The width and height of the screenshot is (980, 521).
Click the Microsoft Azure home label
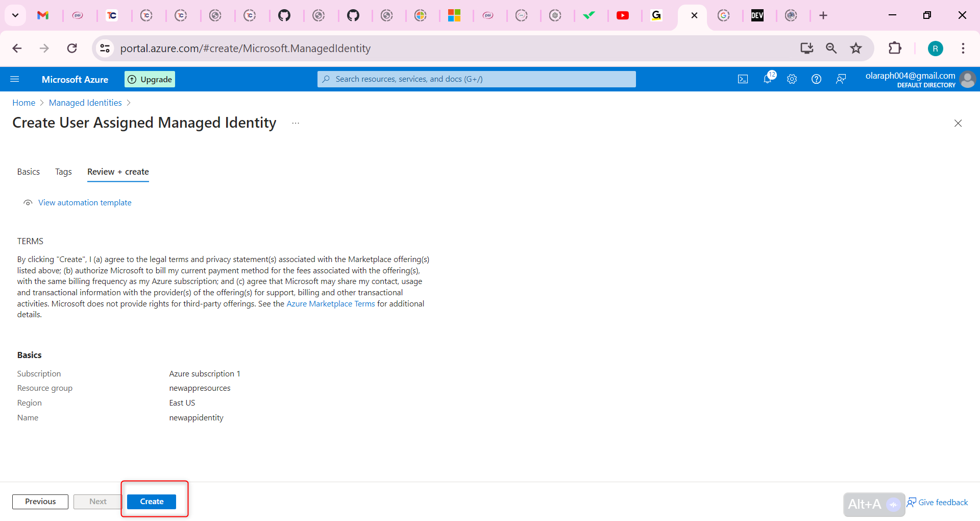coord(75,79)
